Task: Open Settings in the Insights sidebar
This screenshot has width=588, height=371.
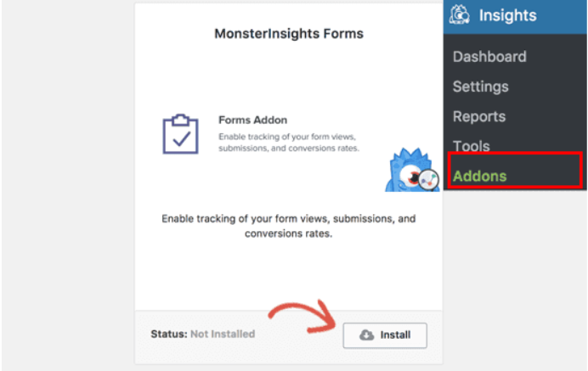Action: click(x=480, y=87)
